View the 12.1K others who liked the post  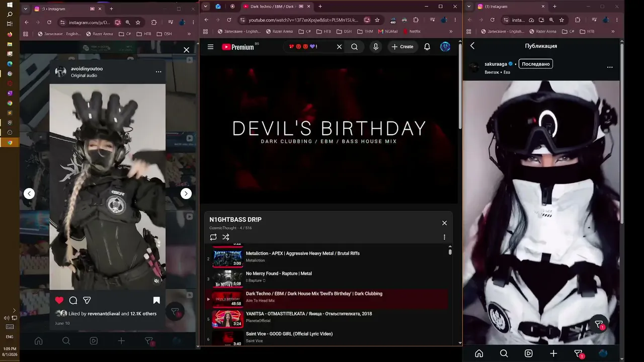[143, 314]
